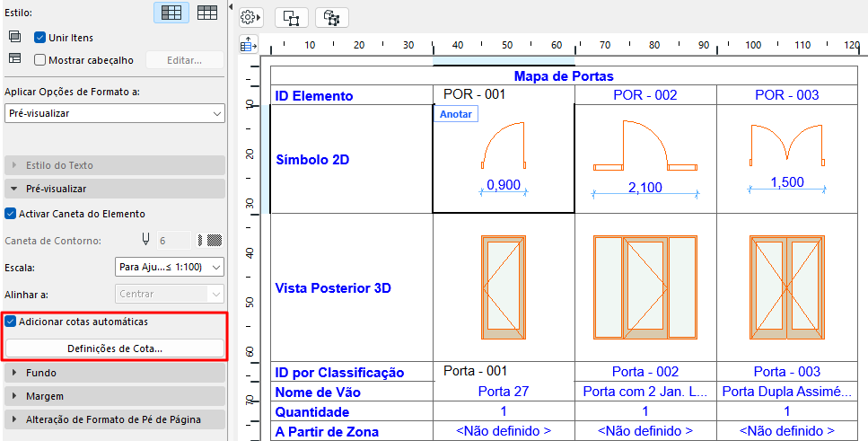868x441 pixels.
Task: Select the first table style icon
Action: 171,13
